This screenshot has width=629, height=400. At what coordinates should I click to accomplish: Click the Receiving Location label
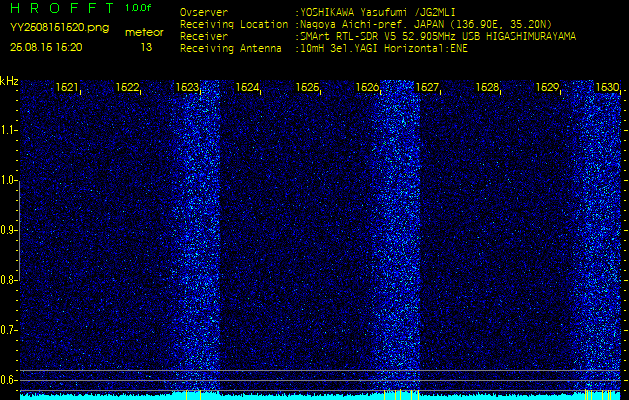234,24
